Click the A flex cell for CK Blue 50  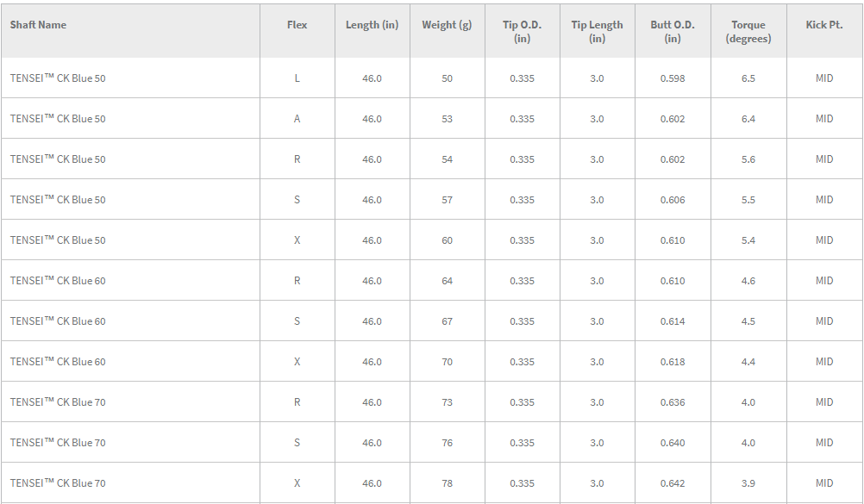pyautogui.click(x=297, y=118)
